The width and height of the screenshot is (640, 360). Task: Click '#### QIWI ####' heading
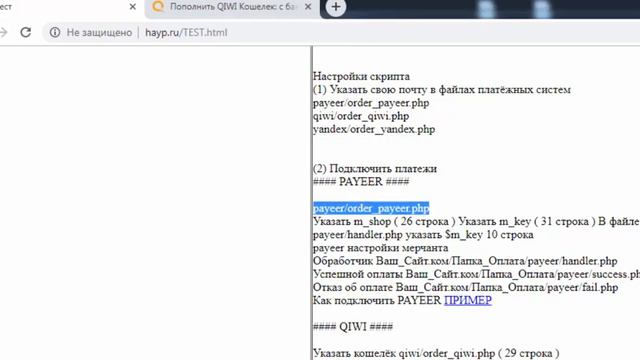pos(353,327)
